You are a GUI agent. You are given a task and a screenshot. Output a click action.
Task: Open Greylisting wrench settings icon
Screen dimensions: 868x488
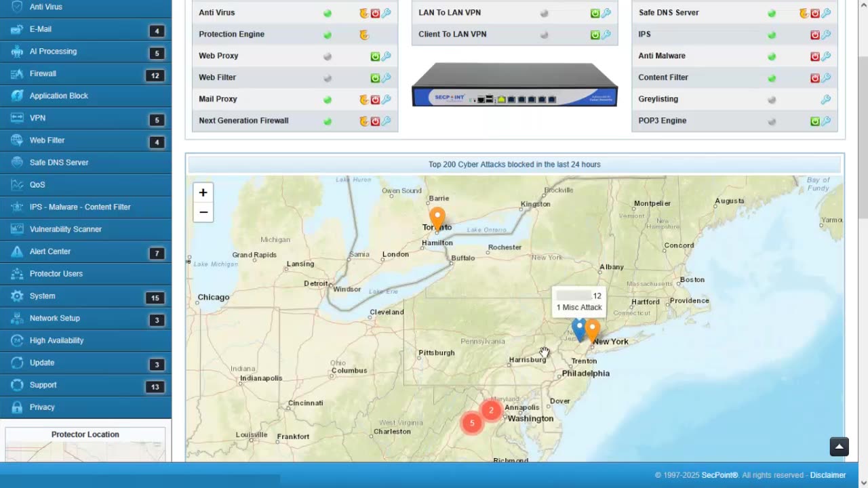coord(826,100)
